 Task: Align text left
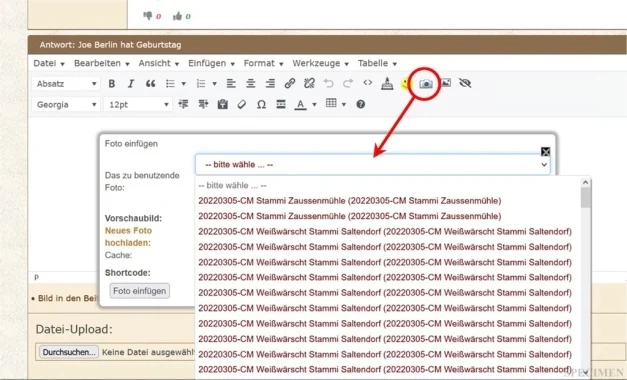(x=231, y=84)
